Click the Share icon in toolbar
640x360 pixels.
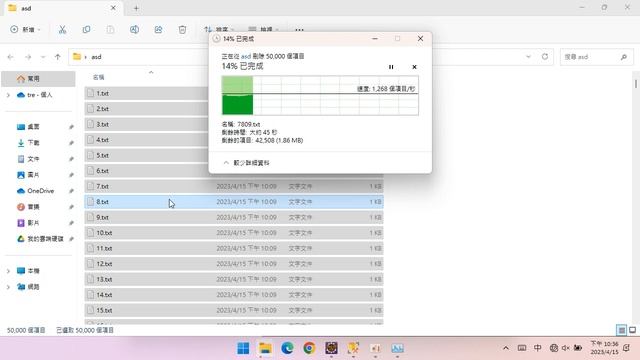click(x=158, y=29)
